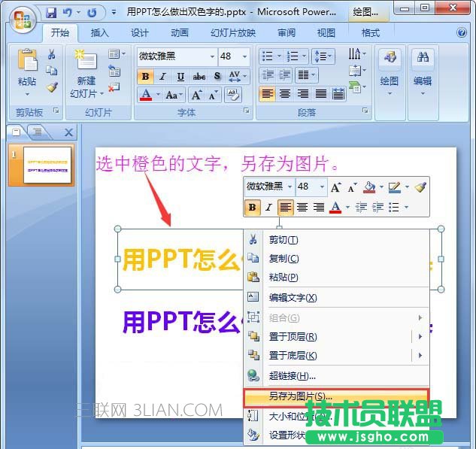Save the presentation from quick access toolbar
The height and width of the screenshot is (449, 476).
[x=51, y=13]
